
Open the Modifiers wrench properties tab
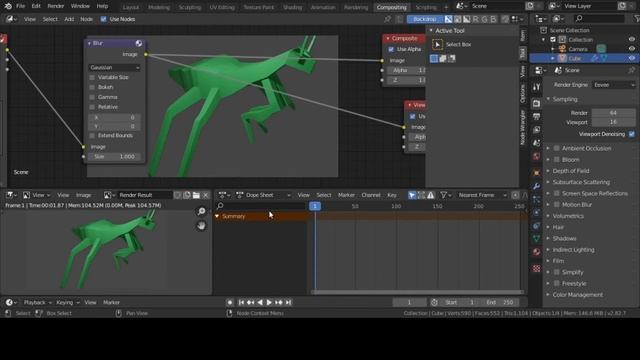(x=536, y=186)
